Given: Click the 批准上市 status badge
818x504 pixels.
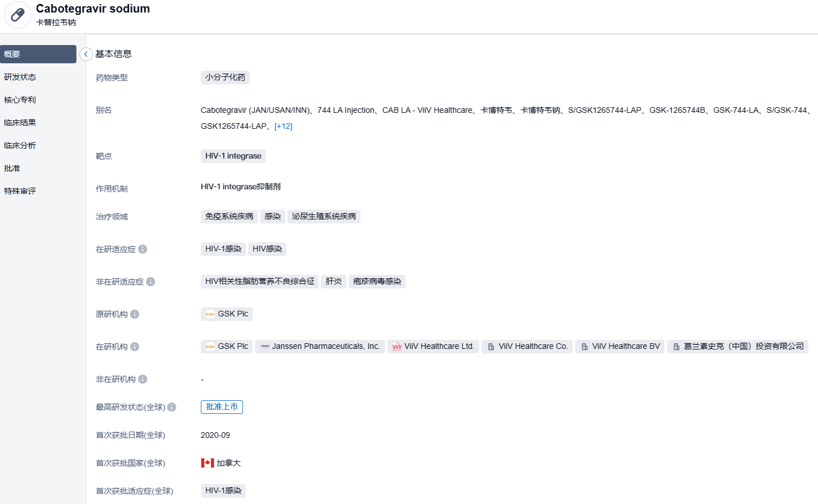Looking at the screenshot, I should coord(222,407).
